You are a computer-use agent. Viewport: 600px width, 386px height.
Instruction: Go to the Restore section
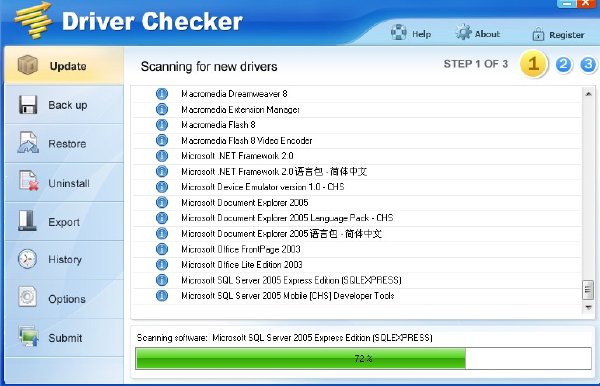point(64,143)
